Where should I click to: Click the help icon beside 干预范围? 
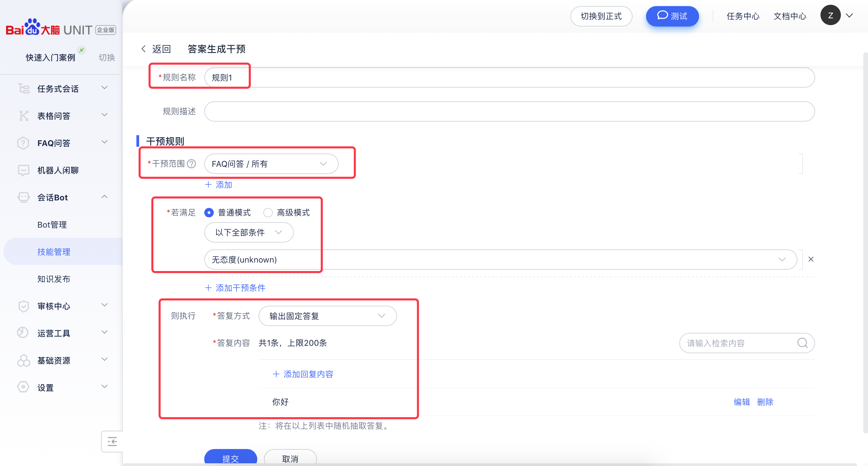tap(191, 164)
